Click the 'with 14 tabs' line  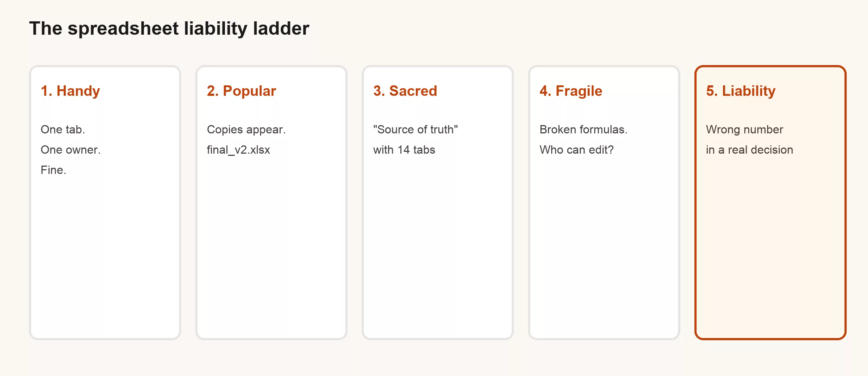pyautogui.click(x=404, y=150)
